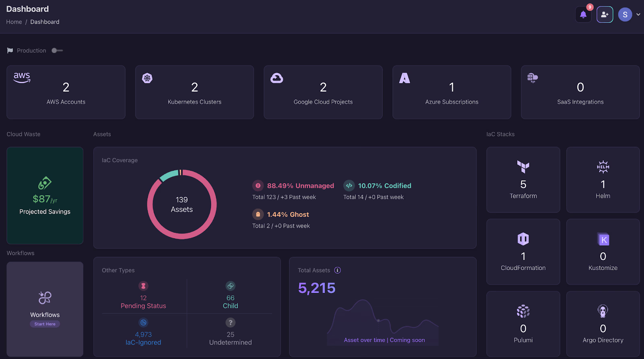Toggle the Production switch
Screen dimensions: 644x359
tap(57, 50)
